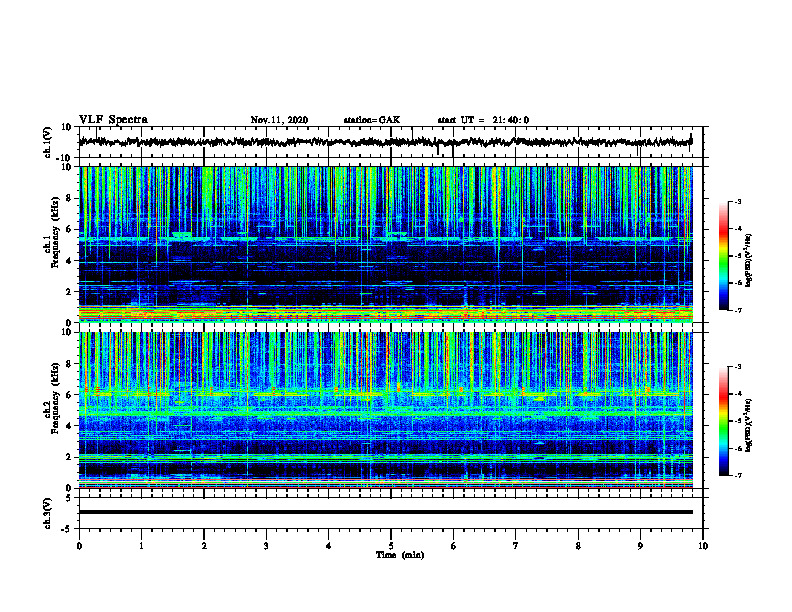The image size is (792, 612).
Task: Click the '-5' tick on the ch.3(V) axis
Action: (68, 529)
